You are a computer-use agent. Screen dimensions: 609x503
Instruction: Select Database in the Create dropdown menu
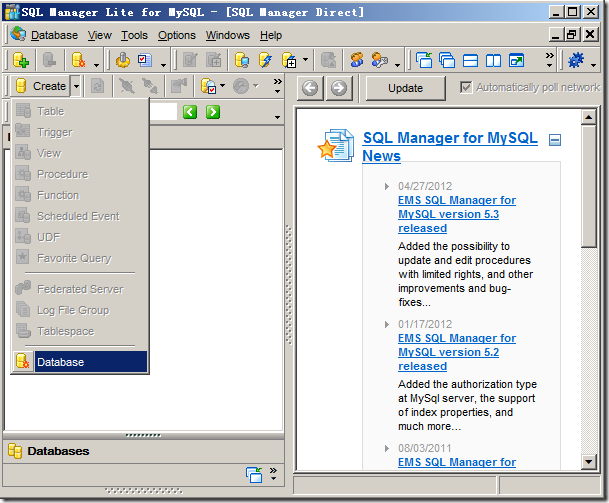80,362
